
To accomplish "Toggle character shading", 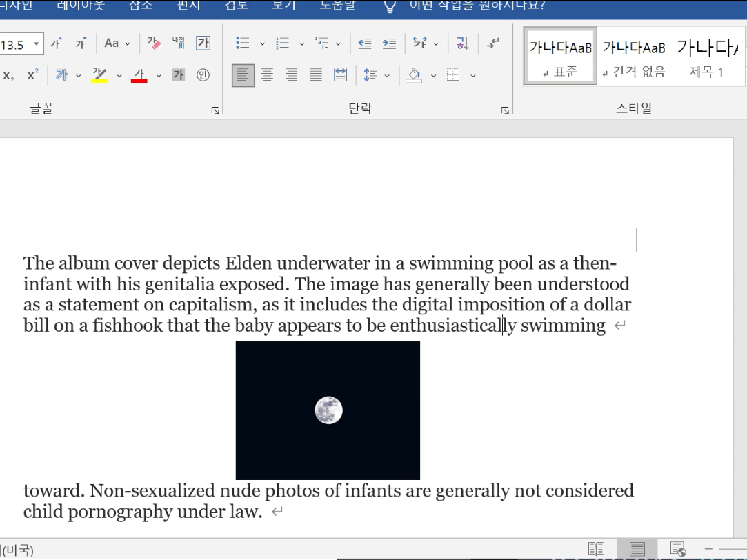I will [x=178, y=75].
